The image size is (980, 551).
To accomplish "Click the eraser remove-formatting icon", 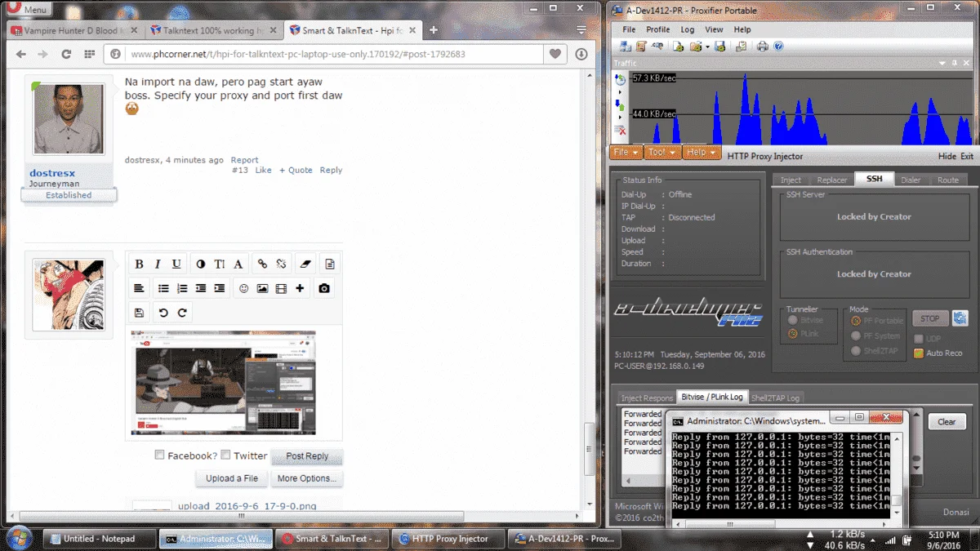I will coord(305,264).
